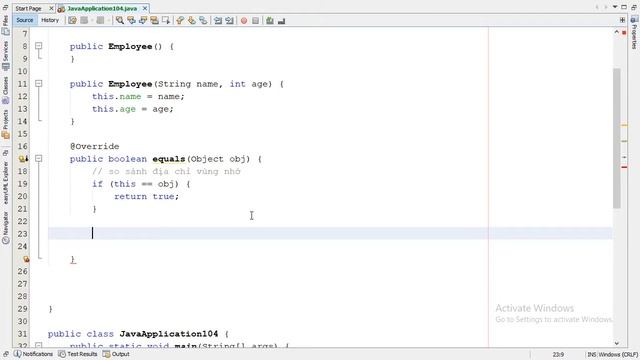Click the scrollbar down arrow
Viewport: 640px width, 360px height.
pos(616,344)
